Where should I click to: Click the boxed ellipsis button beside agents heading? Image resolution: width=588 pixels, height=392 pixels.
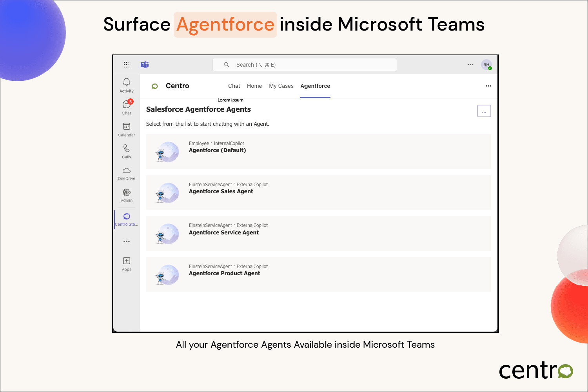(x=484, y=111)
